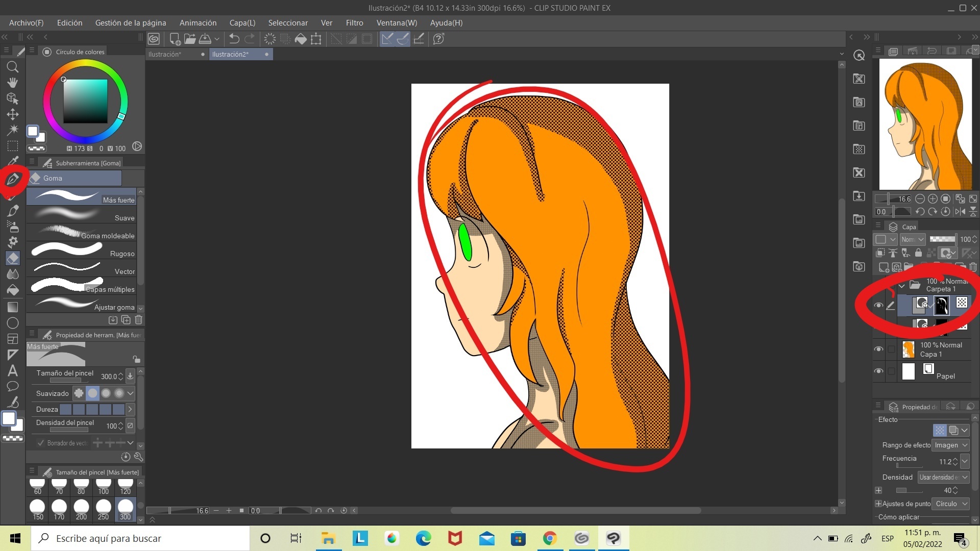Image resolution: width=980 pixels, height=551 pixels.
Task: Collapse the Carpeta 1 folder
Action: click(902, 285)
